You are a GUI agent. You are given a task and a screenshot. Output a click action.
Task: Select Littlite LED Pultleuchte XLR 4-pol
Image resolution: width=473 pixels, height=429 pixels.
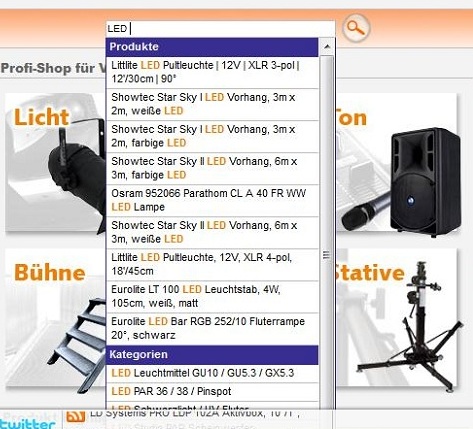tap(212, 264)
